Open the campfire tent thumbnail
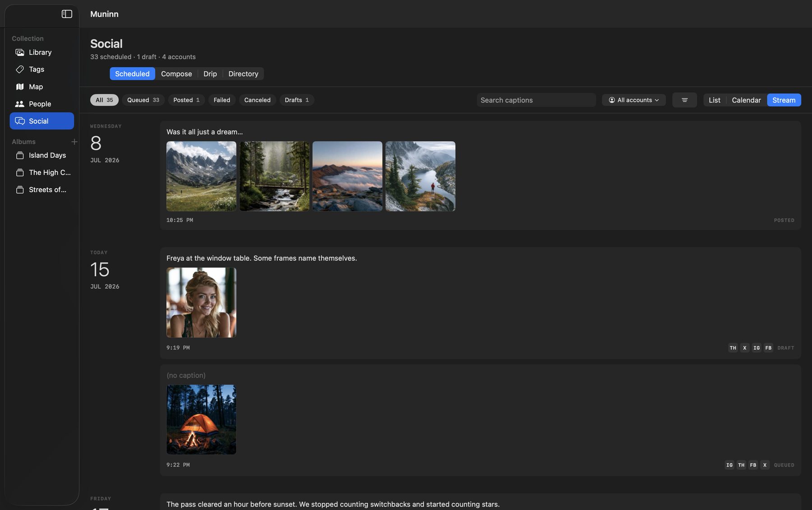The image size is (812, 510). click(201, 419)
